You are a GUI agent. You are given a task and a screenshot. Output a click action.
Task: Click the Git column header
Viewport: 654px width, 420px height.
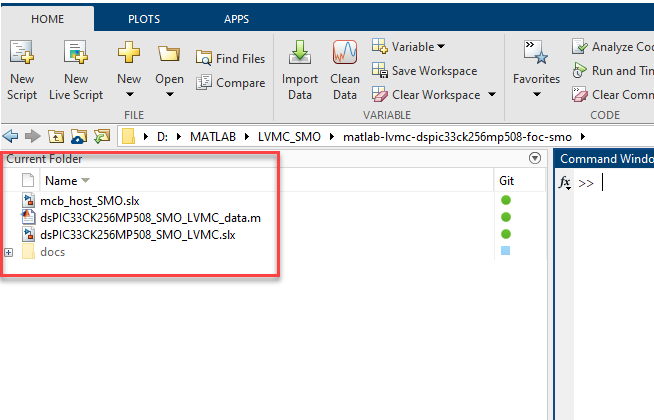(506, 181)
